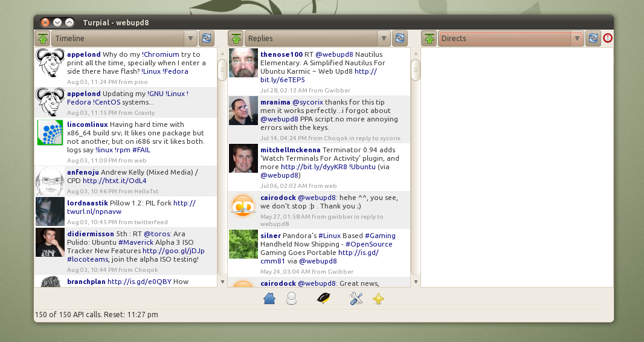Open the http://goo.gl/jDJp link
The height and width of the screenshot is (342, 644).
(x=173, y=250)
